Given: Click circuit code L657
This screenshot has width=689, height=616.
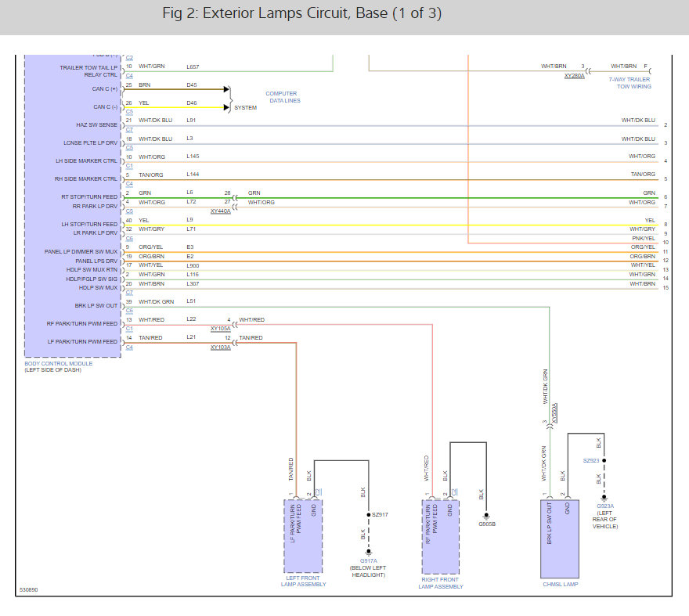Looking at the screenshot, I should (x=193, y=67).
